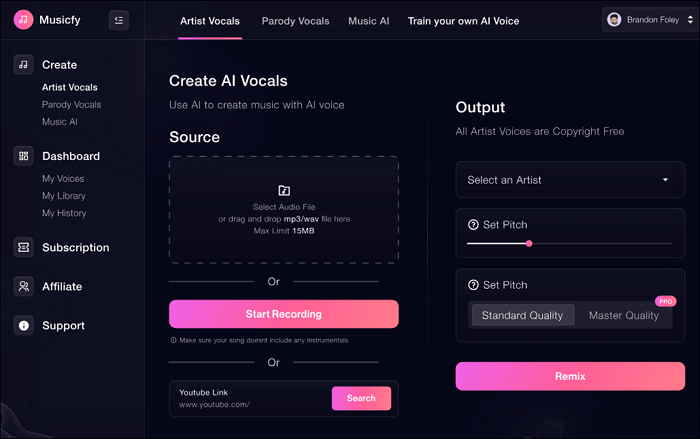Select the Standard Quality option
The height and width of the screenshot is (439, 700).
(522, 315)
